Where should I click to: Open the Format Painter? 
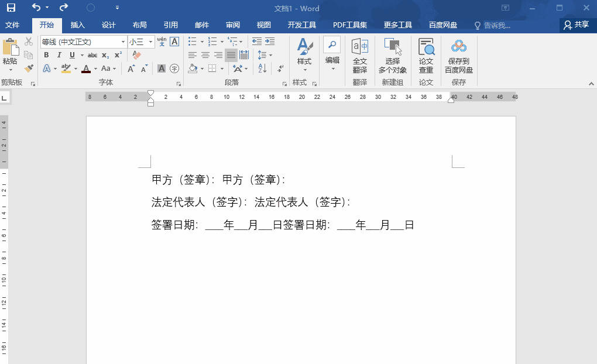28,68
